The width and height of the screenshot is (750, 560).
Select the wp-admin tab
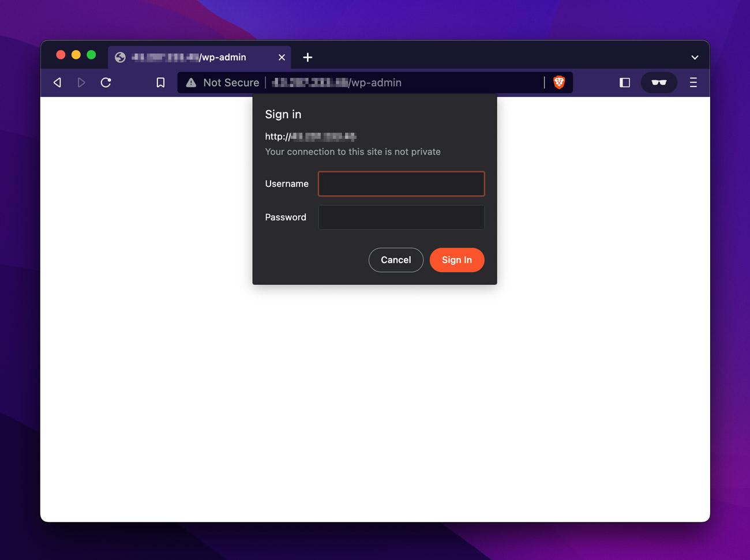tap(200, 57)
